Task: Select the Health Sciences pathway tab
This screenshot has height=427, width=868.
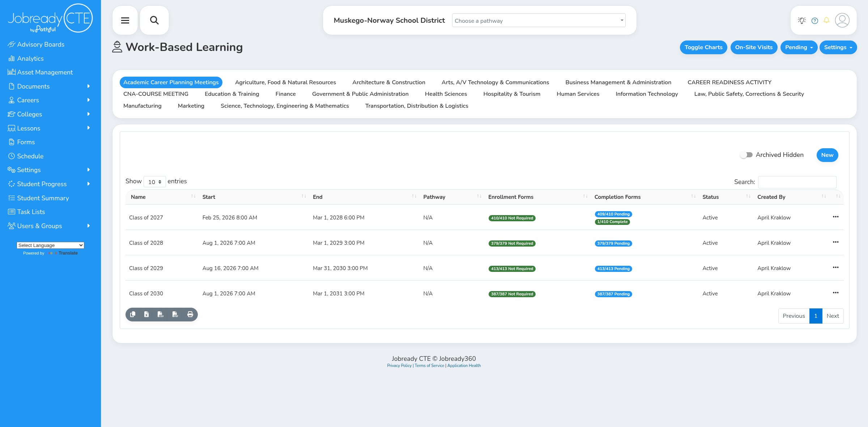Action: click(x=446, y=94)
